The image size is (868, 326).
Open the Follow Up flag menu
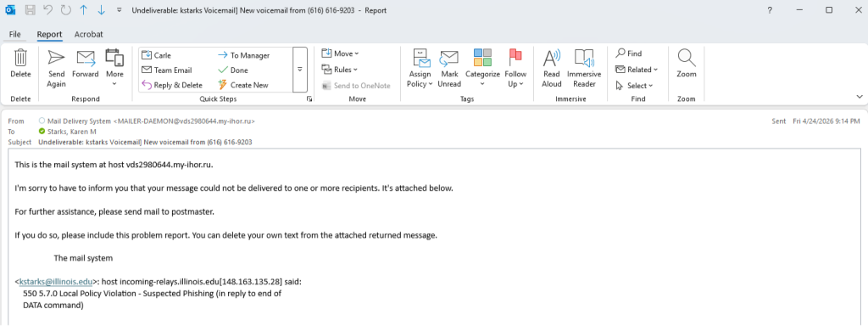[x=515, y=68]
